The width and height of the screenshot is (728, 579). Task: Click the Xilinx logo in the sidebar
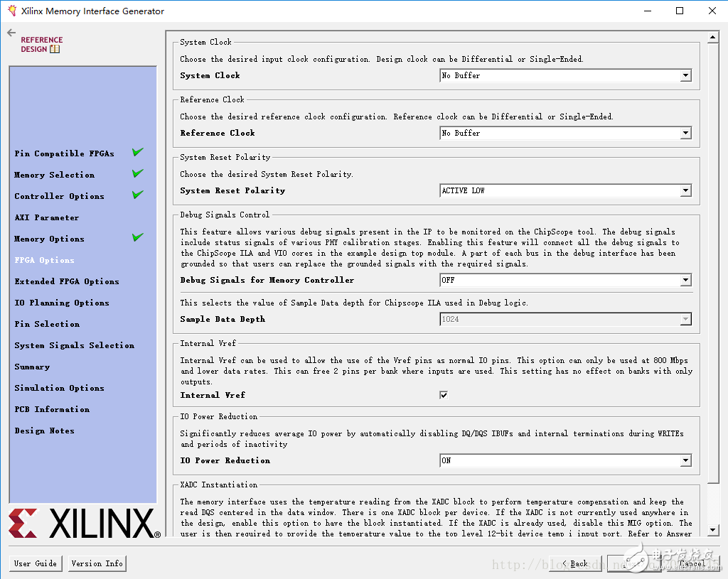pyautogui.click(x=84, y=524)
